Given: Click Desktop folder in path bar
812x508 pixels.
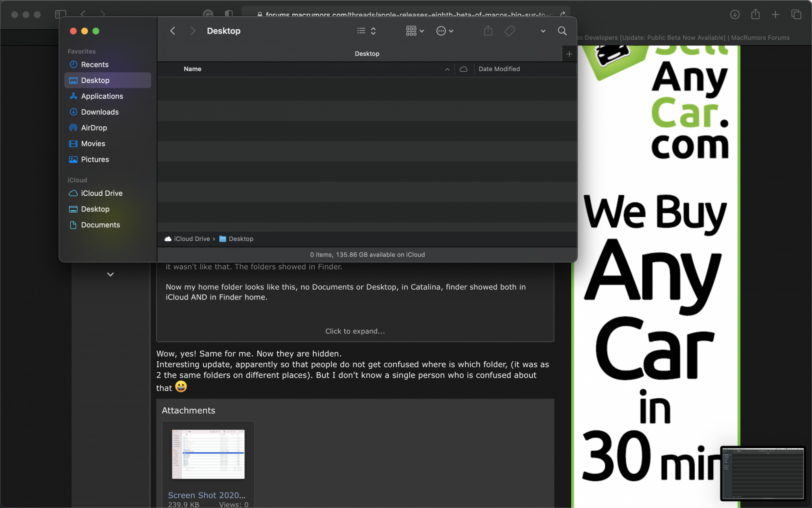Looking at the screenshot, I should coord(236,239).
